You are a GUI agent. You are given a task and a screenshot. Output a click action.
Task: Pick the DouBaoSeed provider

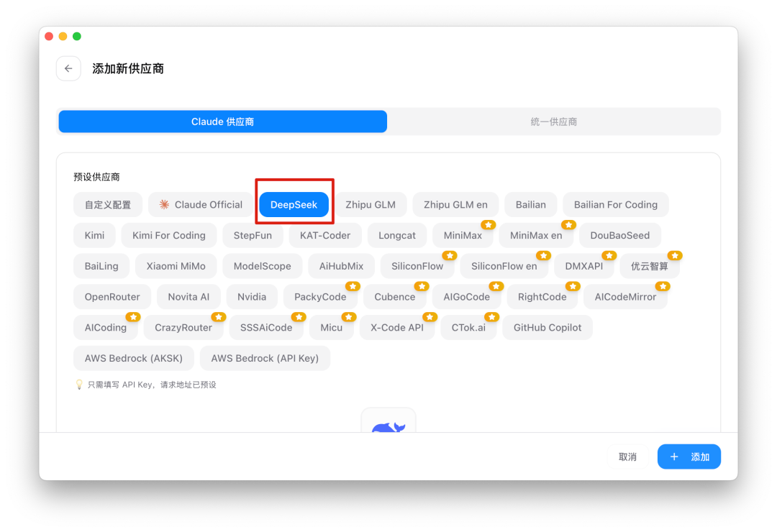point(620,235)
